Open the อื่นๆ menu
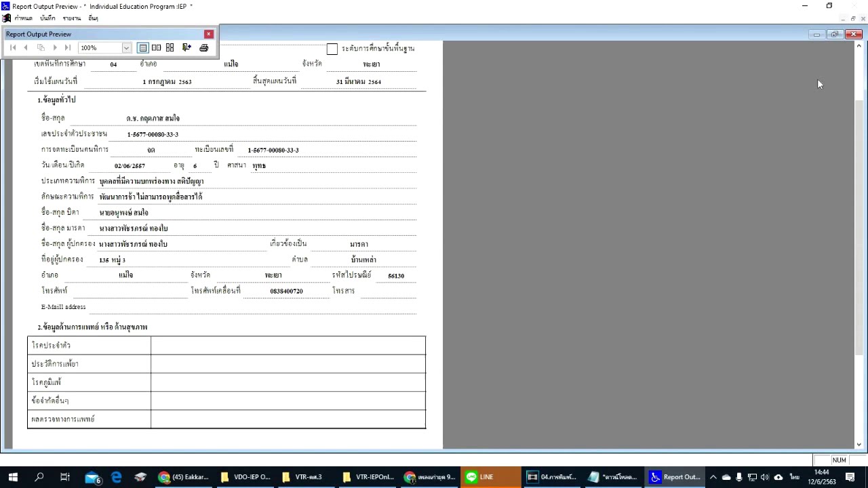The image size is (868, 488). 93,18
